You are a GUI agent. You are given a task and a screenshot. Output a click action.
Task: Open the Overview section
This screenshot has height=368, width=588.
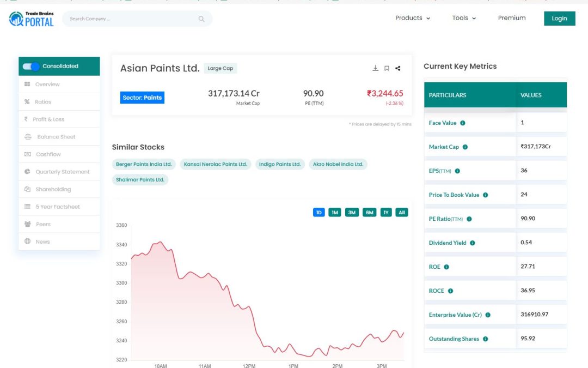[59, 84]
